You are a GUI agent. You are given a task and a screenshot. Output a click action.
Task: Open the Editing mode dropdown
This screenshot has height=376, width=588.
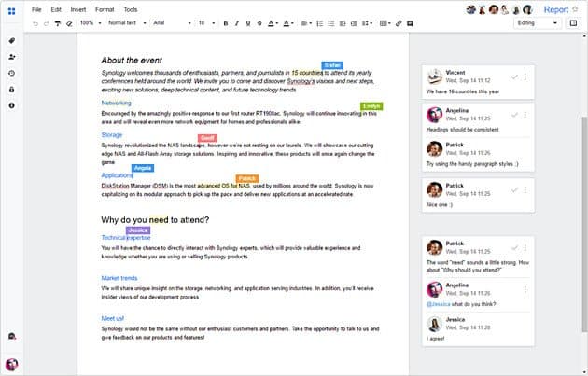[x=537, y=23]
